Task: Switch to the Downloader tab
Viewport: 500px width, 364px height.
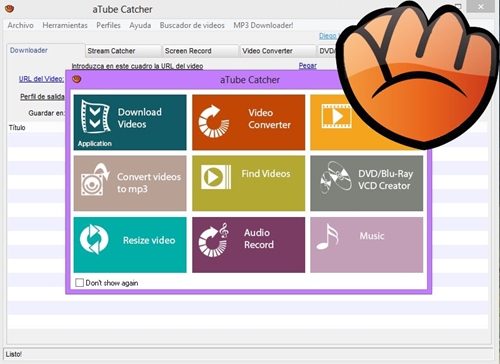Action: (46, 50)
